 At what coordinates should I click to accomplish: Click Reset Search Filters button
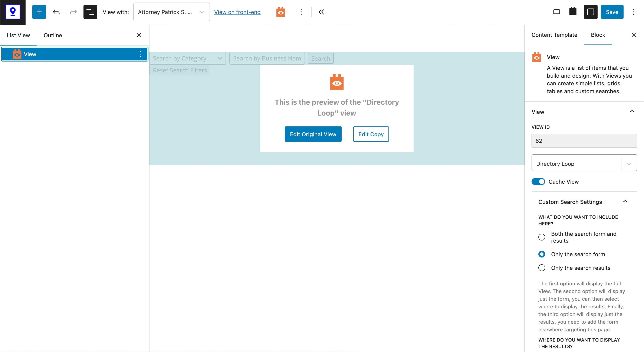click(180, 70)
